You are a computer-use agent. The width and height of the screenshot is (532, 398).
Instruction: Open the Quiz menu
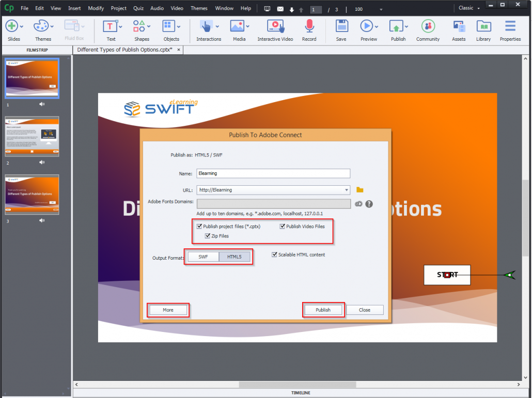[138, 8]
